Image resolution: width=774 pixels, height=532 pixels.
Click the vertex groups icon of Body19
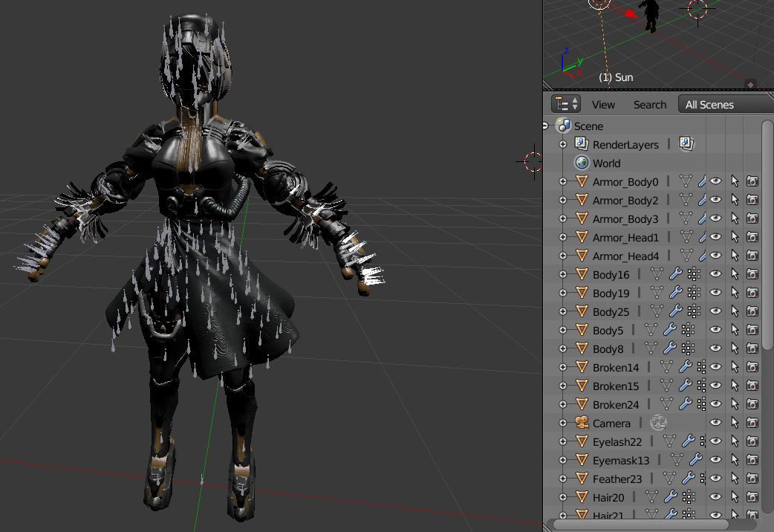694,293
